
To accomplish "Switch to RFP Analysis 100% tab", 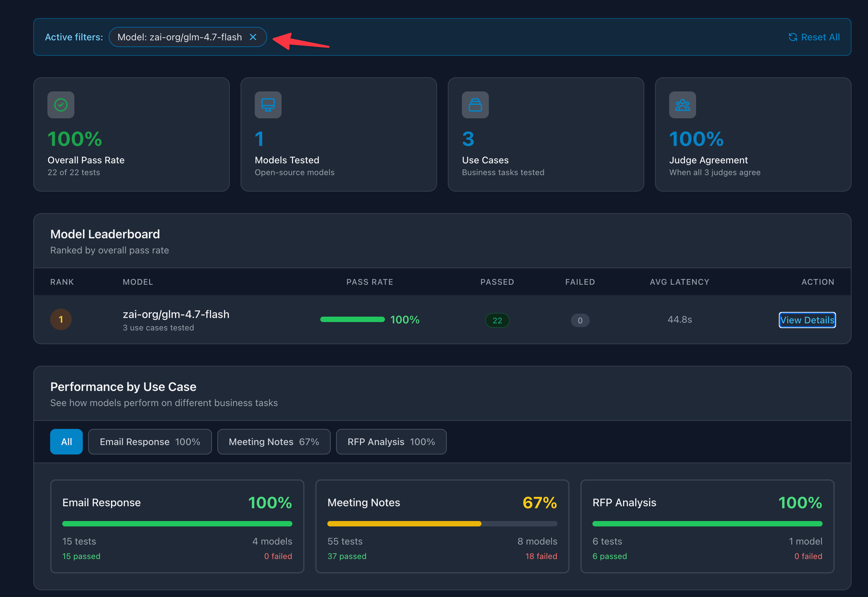I will pyautogui.click(x=391, y=442).
